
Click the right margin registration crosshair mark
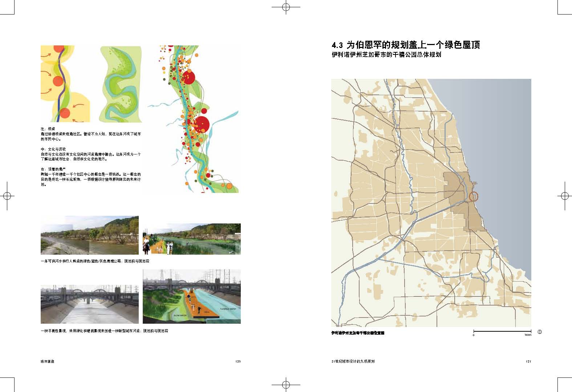pos(564,196)
